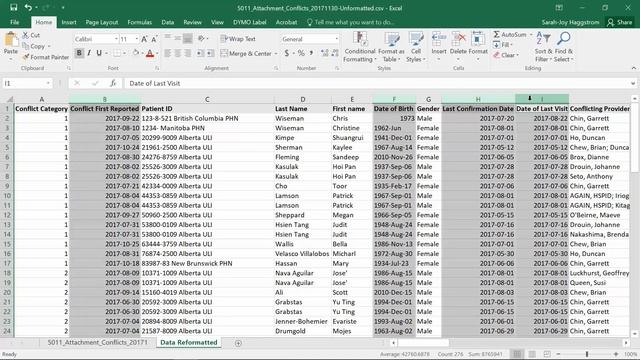Click the Select All corner triangle
The width and height of the screenshot is (640, 360).
tap(9, 99)
